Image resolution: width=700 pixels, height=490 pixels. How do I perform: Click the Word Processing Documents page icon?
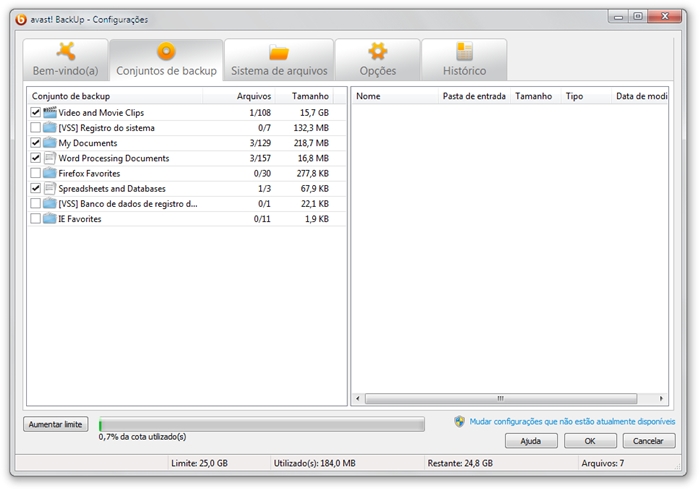tap(50, 158)
